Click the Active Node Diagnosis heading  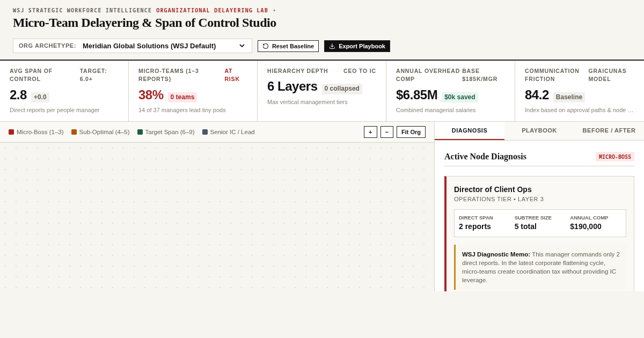(x=485, y=157)
